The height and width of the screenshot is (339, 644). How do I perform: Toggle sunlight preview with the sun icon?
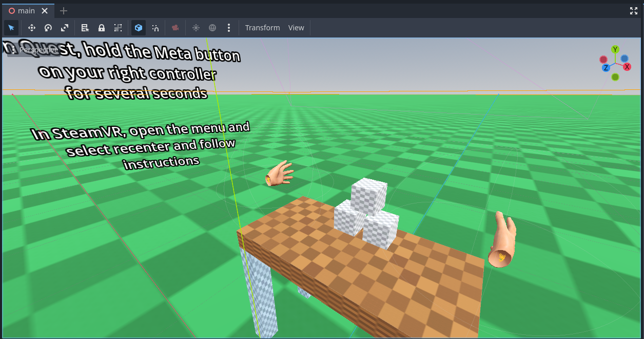196,28
